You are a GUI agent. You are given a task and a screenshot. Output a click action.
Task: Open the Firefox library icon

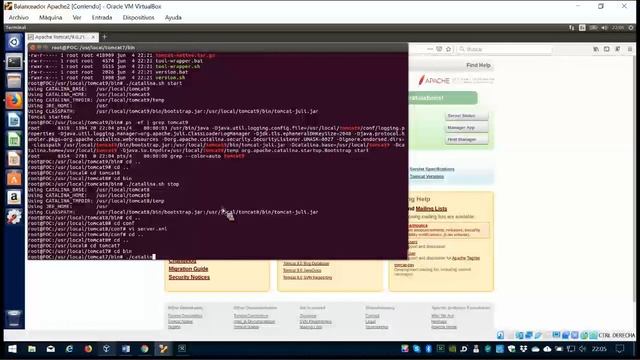[596, 49]
